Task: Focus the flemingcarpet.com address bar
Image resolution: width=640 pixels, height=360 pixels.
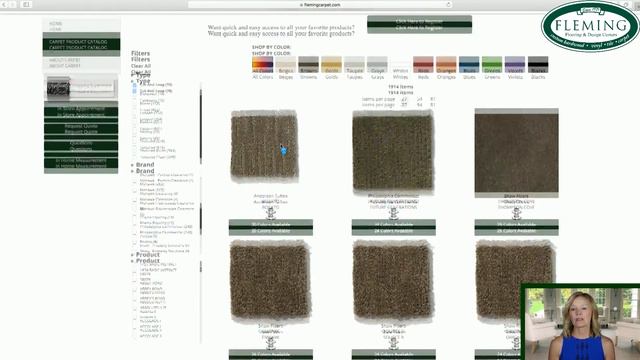Action: [320, 4]
